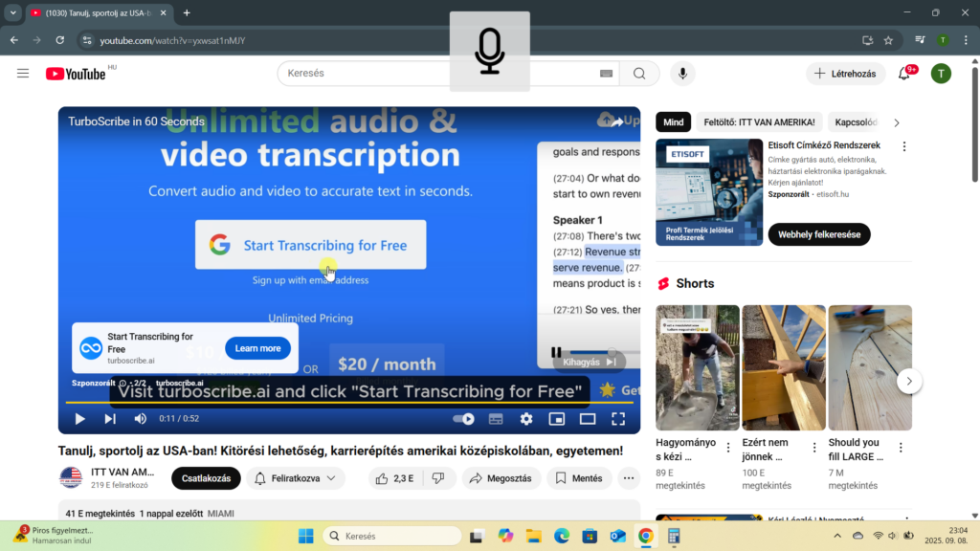Open Chrome media control icon

click(x=920, y=40)
